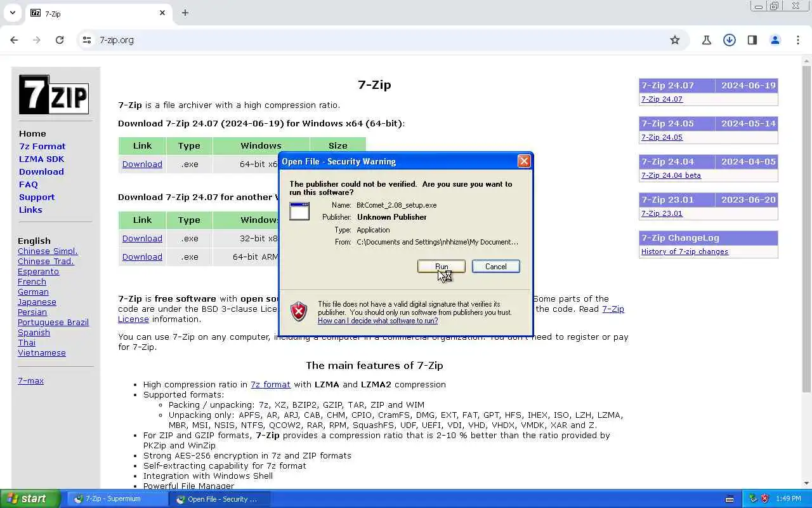This screenshot has height=508, width=812.
Task: Switch language to Chinese Trad.
Action: 46,261
